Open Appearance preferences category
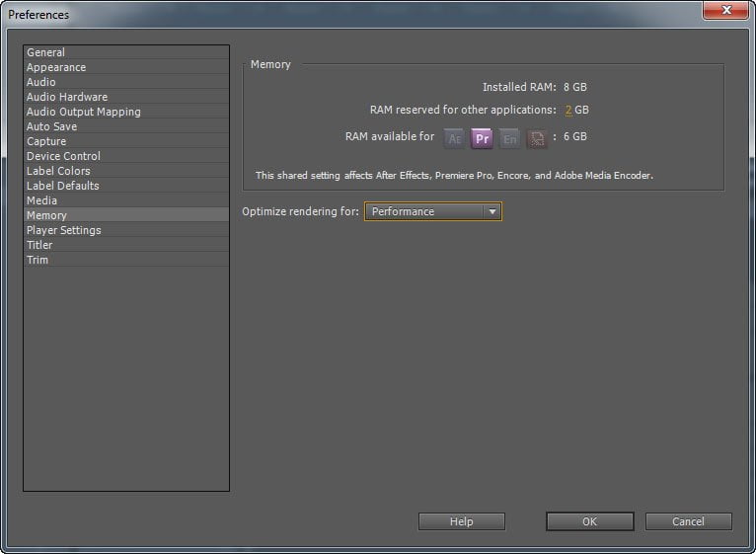The image size is (756, 554). 126,67
